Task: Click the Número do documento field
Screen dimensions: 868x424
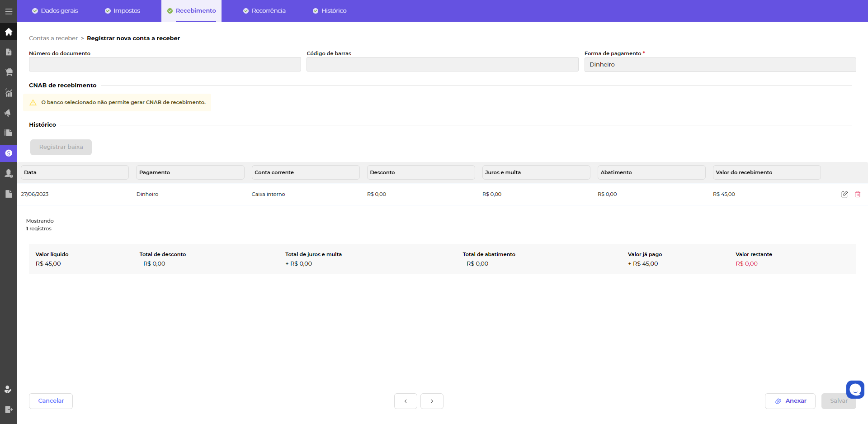Action: pos(165,64)
